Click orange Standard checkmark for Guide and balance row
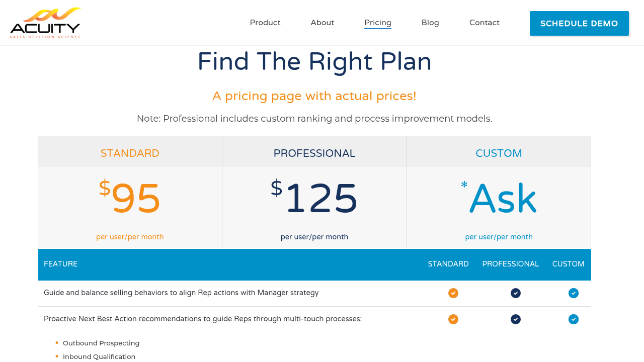The height and width of the screenshot is (362, 644). [x=453, y=293]
